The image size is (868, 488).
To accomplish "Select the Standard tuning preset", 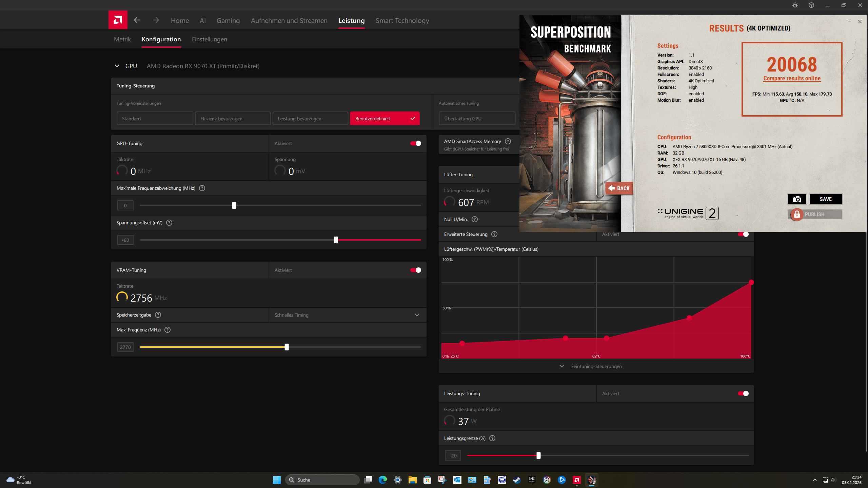I will coord(155,119).
